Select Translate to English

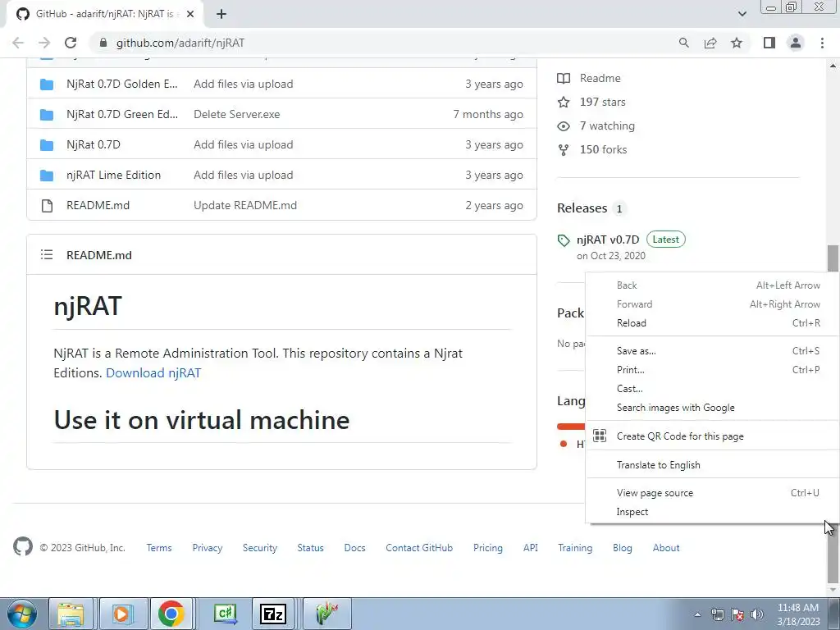click(712, 465)
